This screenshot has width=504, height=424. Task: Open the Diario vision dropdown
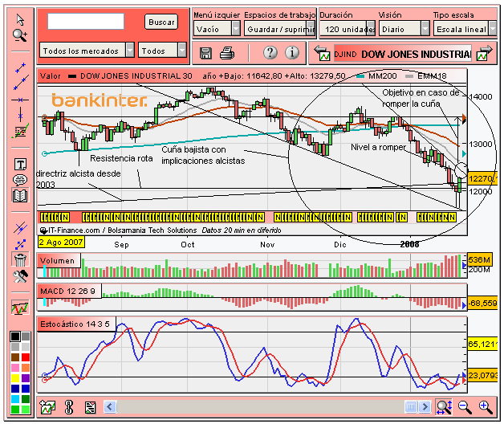(404, 29)
